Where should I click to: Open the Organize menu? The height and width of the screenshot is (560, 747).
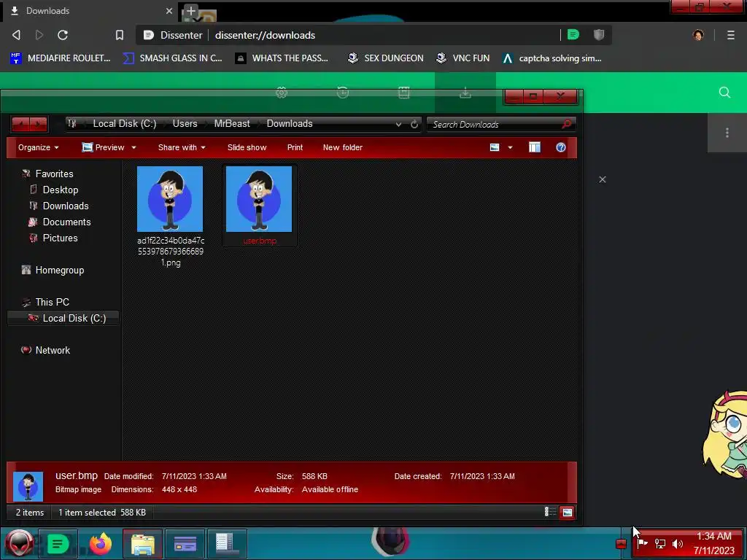[x=38, y=147]
